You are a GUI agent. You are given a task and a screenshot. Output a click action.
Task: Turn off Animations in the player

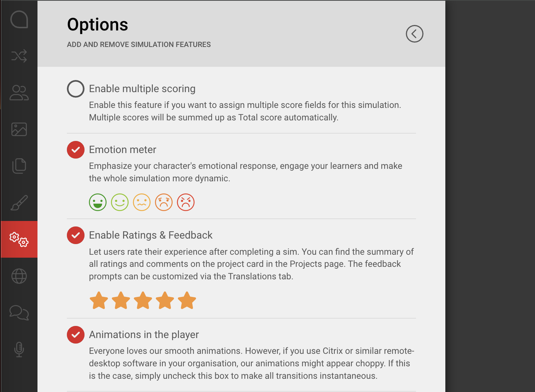tap(75, 335)
